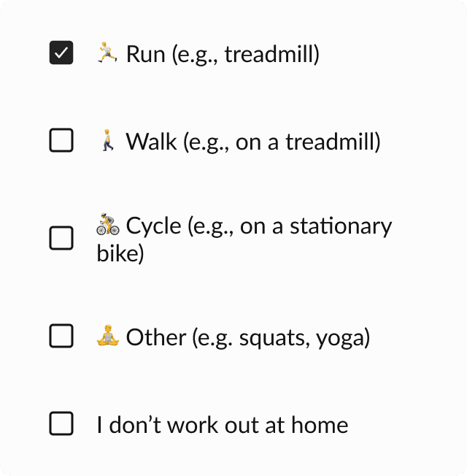Click the Walk (e.g., on a treadmill) label
The image size is (467, 476).
click(253, 142)
